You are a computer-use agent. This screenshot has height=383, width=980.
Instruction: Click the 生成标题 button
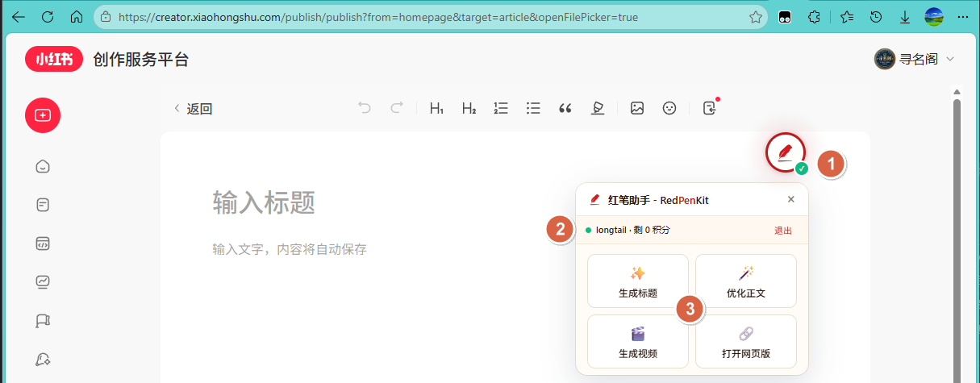(x=638, y=281)
